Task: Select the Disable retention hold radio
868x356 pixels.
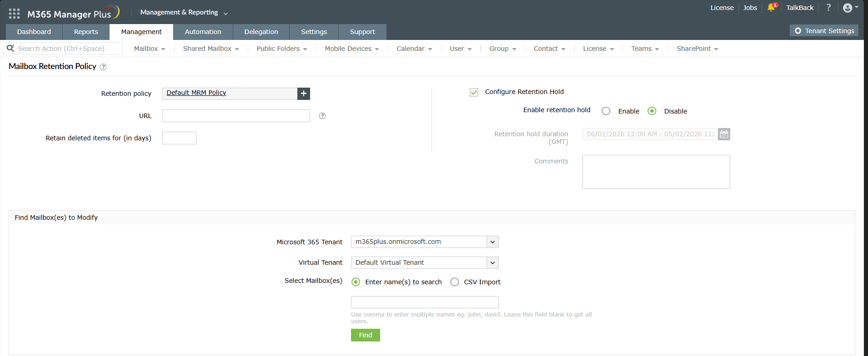Action: point(652,111)
